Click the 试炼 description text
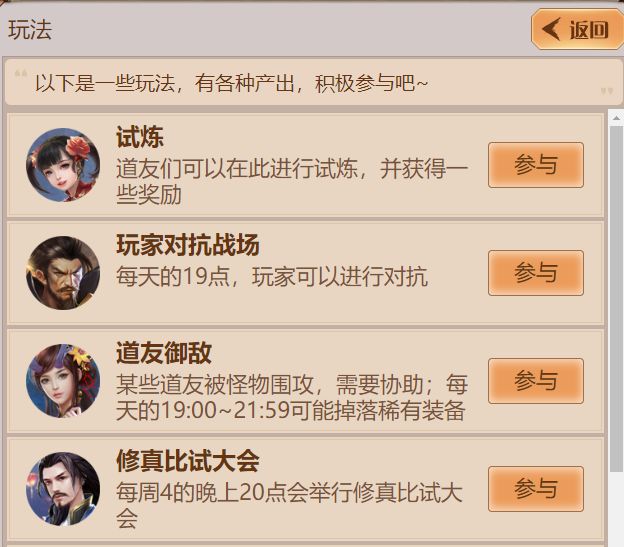The height and width of the screenshot is (547, 624). (x=292, y=181)
